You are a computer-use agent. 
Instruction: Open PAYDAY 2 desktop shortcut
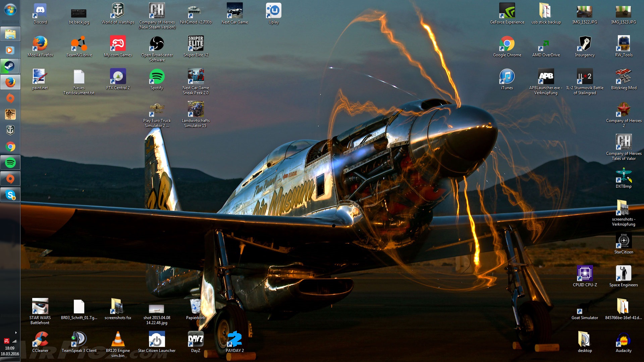click(234, 340)
